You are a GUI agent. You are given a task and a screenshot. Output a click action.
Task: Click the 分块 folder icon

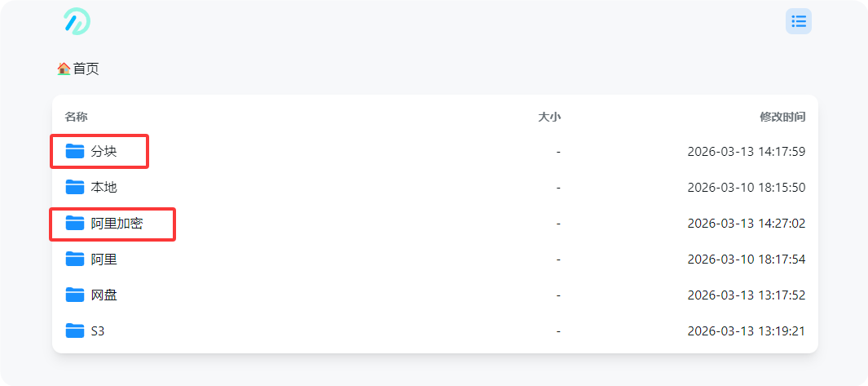click(75, 151)
